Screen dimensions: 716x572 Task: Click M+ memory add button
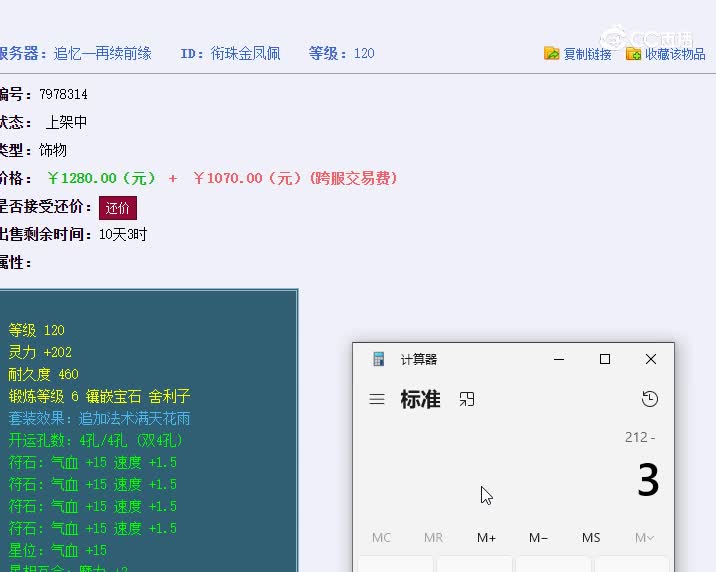point(486,538)
